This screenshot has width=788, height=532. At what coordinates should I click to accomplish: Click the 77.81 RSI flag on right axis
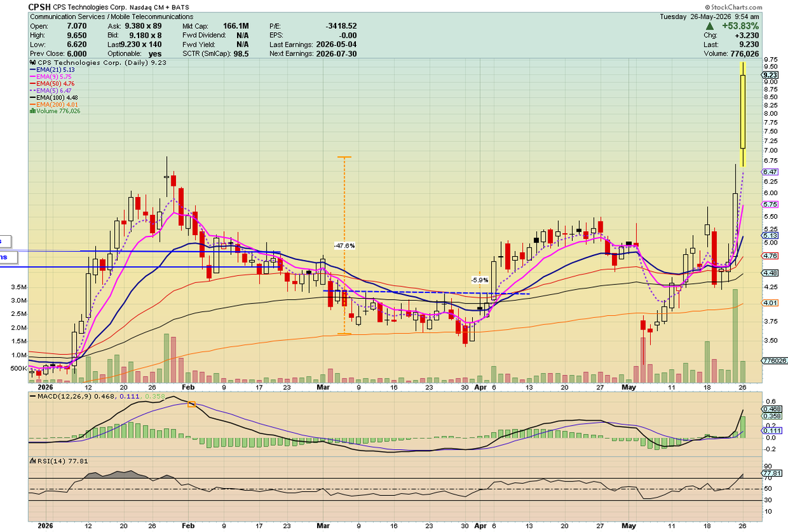(773, 473)
